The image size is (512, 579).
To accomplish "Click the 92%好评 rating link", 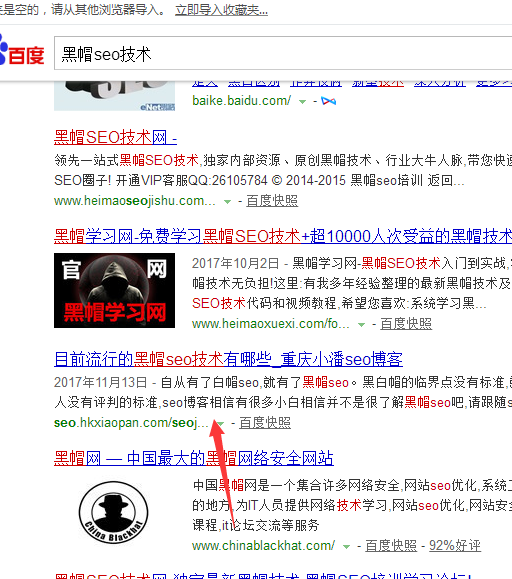I will tap(455, 546).
